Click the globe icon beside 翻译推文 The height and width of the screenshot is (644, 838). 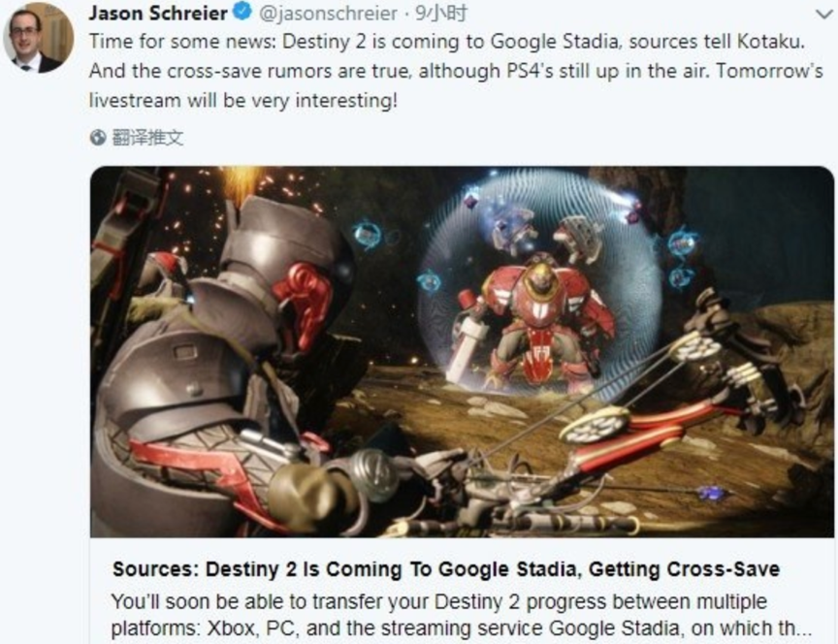tap(98, 138)
